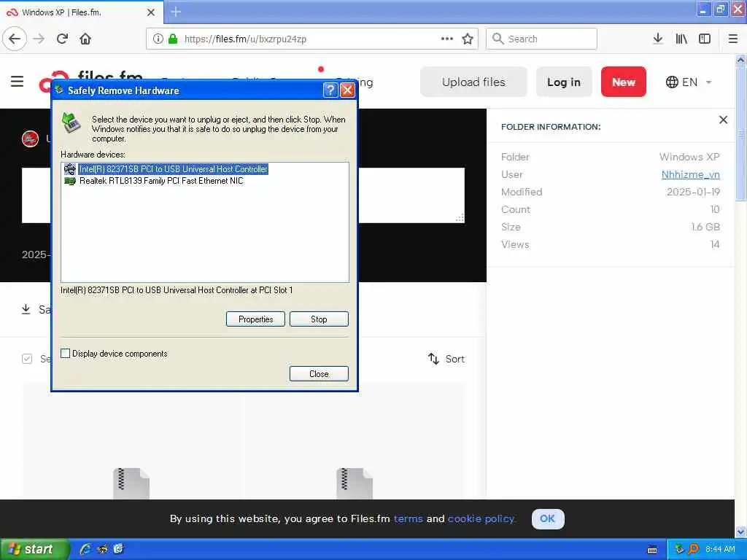Click the browser forward arrow
The image size is (747, 560).
point(39,39)
